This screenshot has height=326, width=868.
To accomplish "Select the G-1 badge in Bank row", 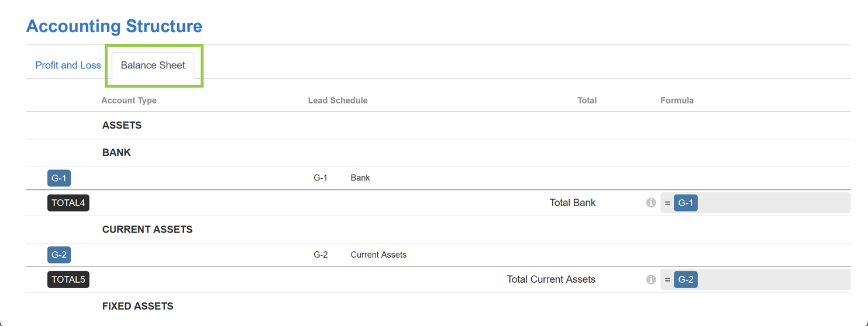I will [x=59, y=178].
